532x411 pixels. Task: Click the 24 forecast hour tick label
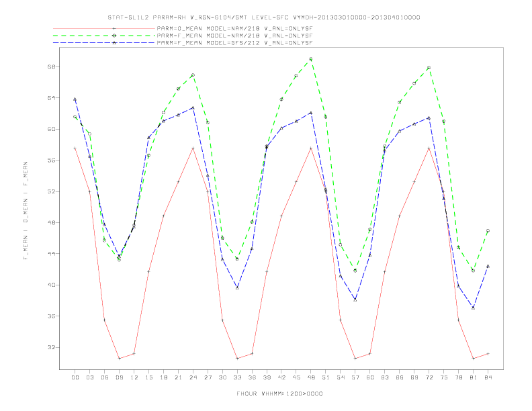click(x=193, y=377)
